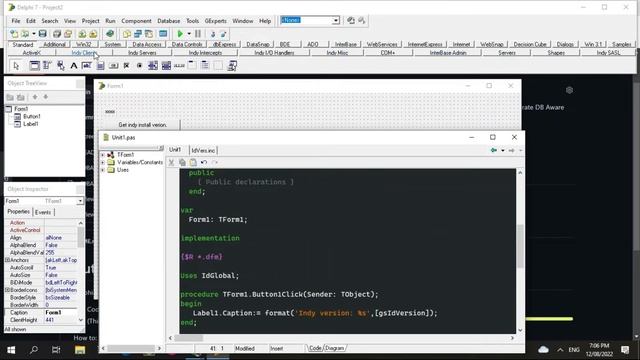Viewport: 640px width, 360px height.
Task: Pick the Edit box component icon
Action: [87, 65]
